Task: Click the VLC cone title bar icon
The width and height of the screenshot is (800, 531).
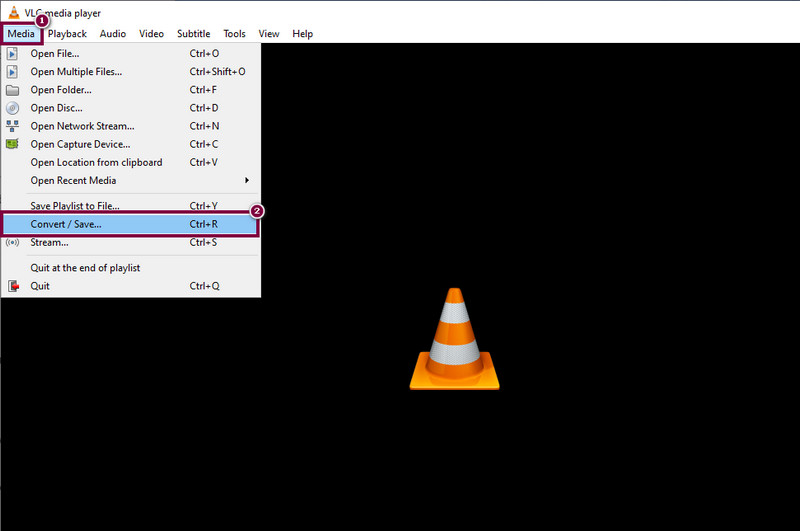Action: tap(14, 12)
